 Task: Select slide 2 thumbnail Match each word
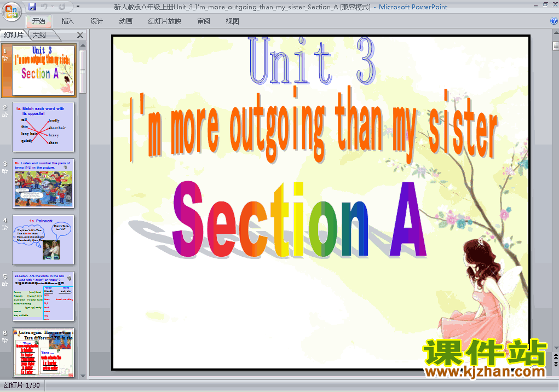pos(43,127)
